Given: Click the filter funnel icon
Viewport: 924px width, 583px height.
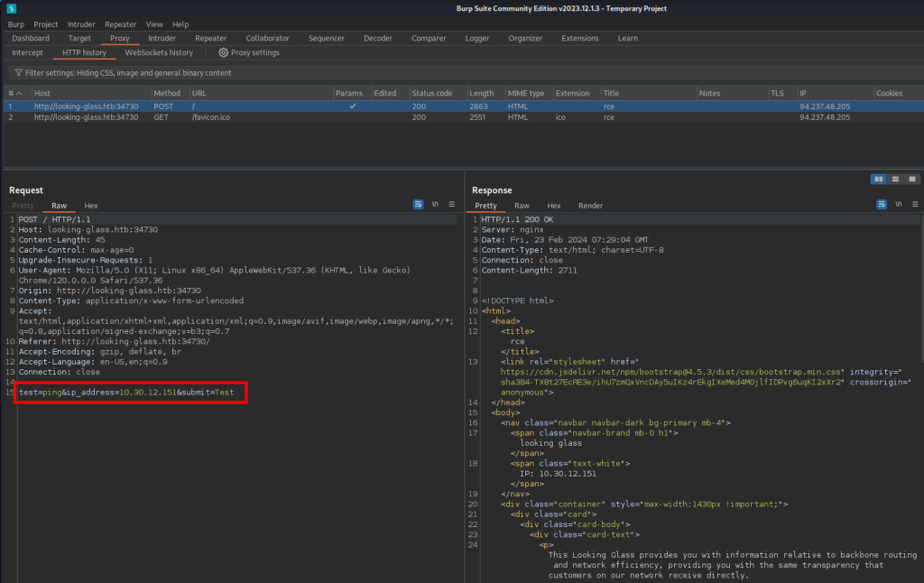Looking at the screenshot, I should pos(18,72).
